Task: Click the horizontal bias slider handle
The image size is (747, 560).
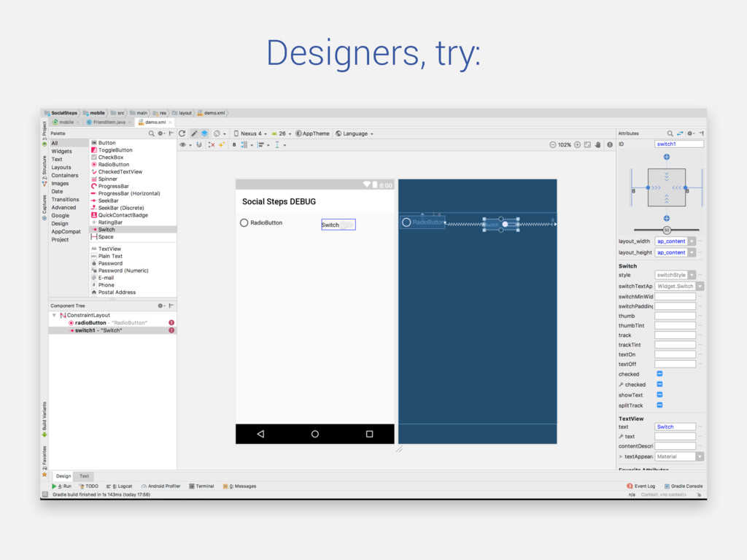Action: pyautogui.click(x=667, y=230)
